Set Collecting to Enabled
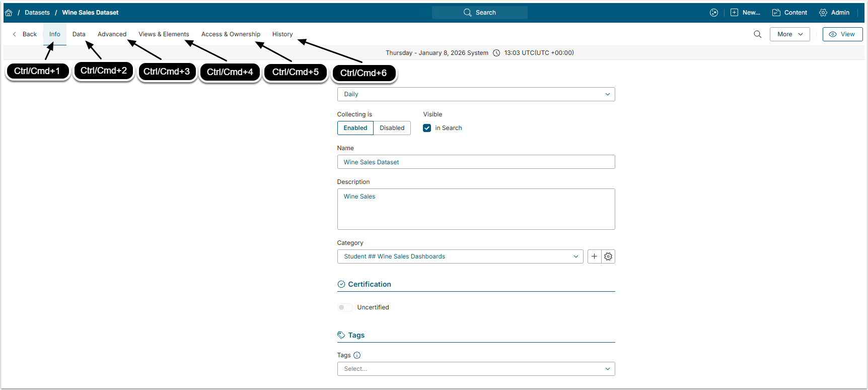Image resolution: width=868 pixels, height=390 pixels. tap(355, 128)
